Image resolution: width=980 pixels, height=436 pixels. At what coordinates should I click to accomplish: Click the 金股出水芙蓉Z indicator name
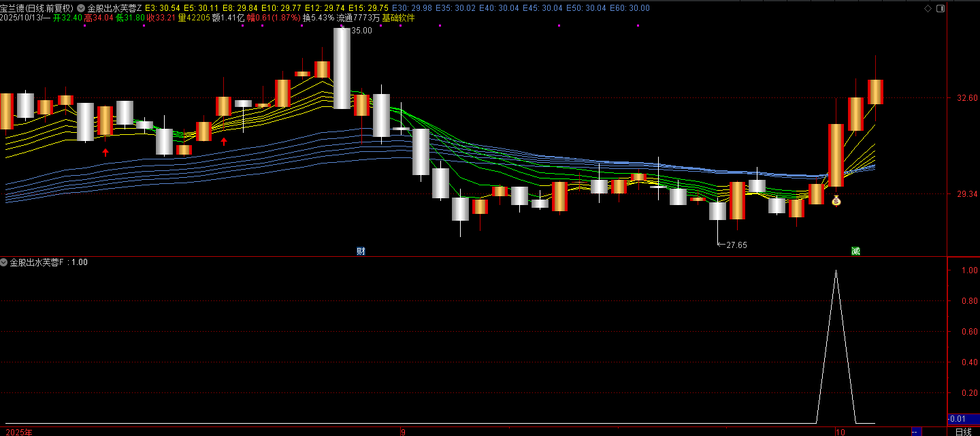coord(114,8)
